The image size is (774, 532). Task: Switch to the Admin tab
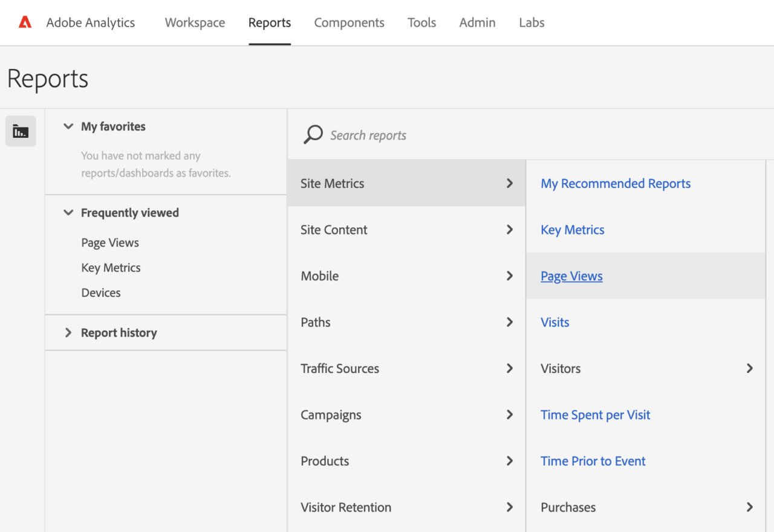point(477,22)
